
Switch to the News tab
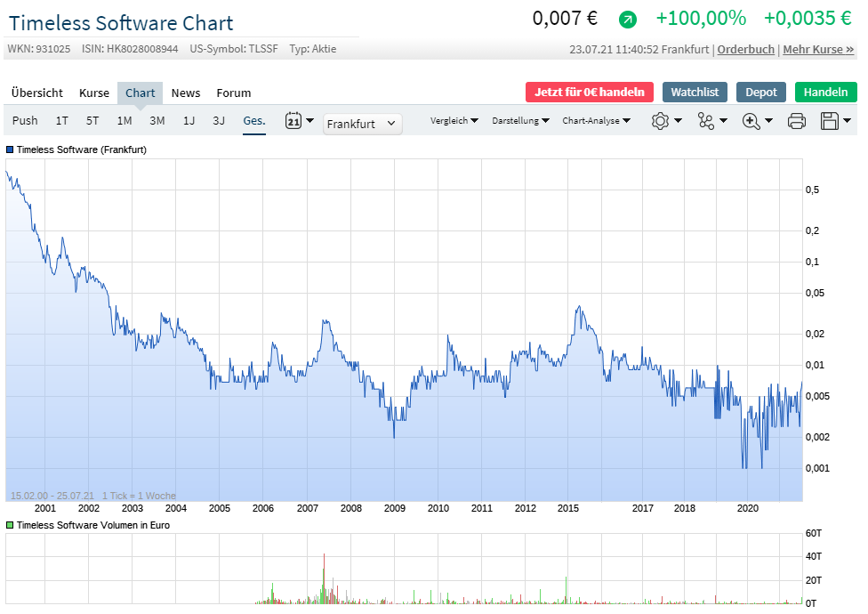pyautogui.click(x=186, y=93)
